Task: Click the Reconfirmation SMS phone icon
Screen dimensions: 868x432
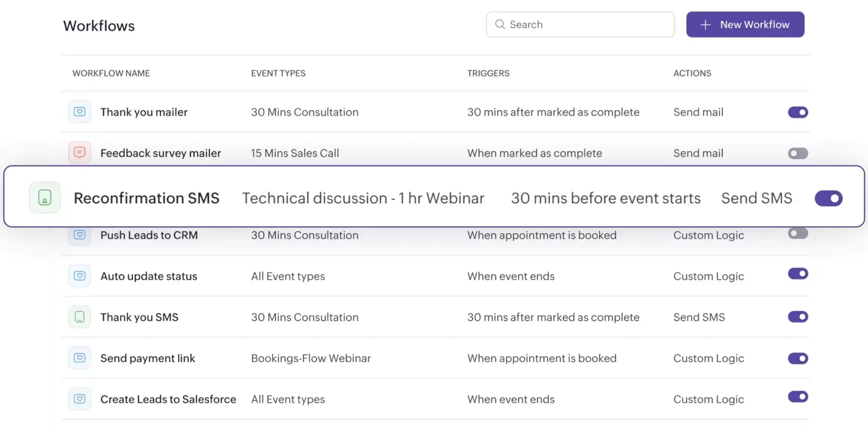Action: (x=44, y=198)
